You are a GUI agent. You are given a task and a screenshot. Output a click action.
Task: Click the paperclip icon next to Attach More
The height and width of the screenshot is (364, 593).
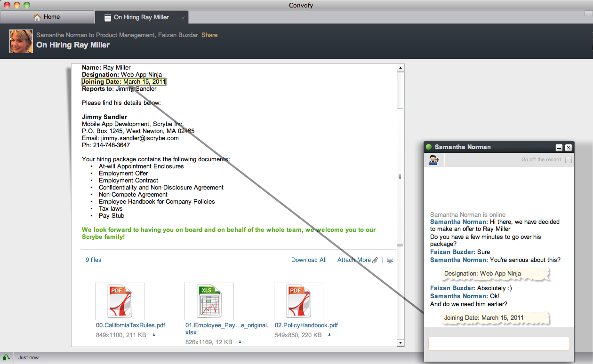[375, 260]
